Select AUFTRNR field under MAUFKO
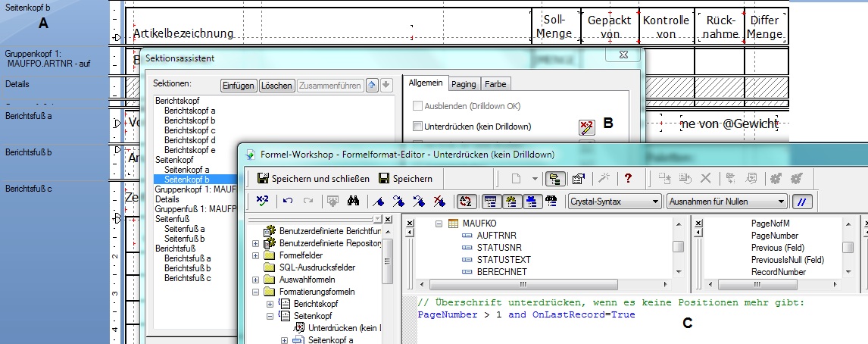 pyautogui.click(x=496, y=235)
